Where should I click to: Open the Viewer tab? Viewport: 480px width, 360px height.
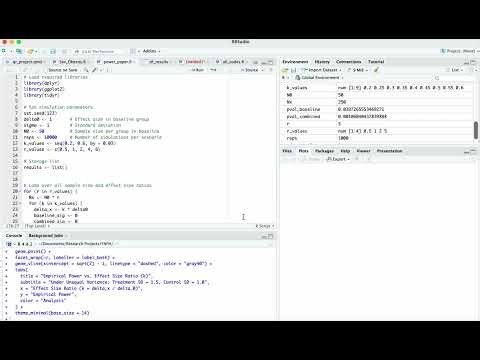pyautogui.click(x=363, y=151)
